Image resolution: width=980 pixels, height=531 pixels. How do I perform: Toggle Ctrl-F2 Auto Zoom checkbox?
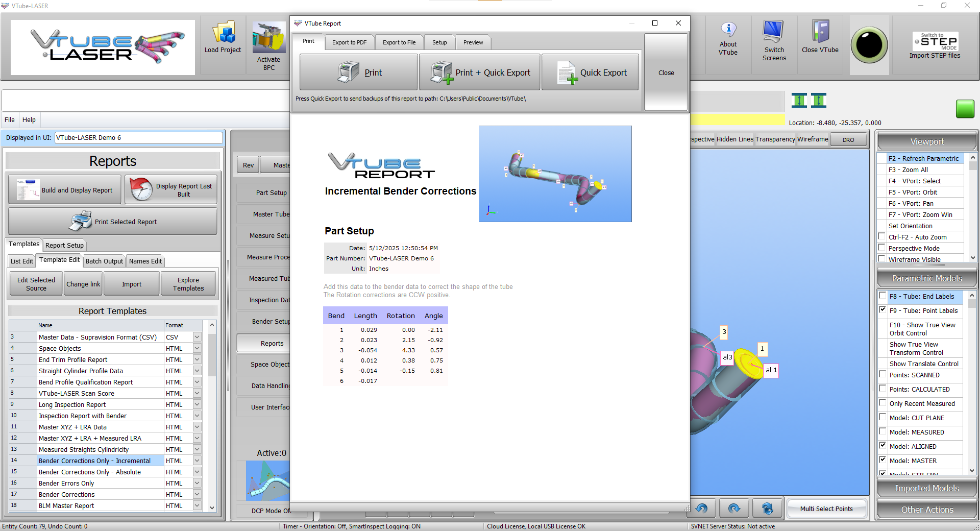pos(882,236)
